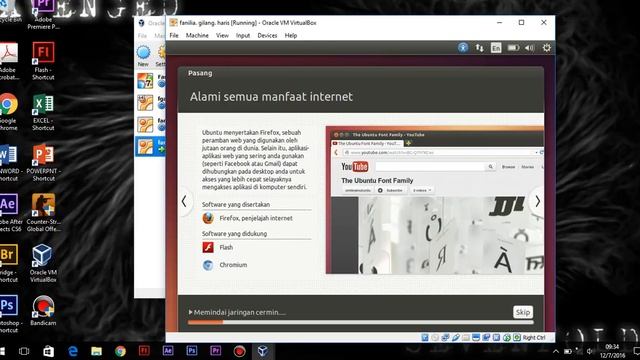Viewport: 640px width, 360px height.
Task: Click the Right Ctrl host key label
Action: [533, 338]
